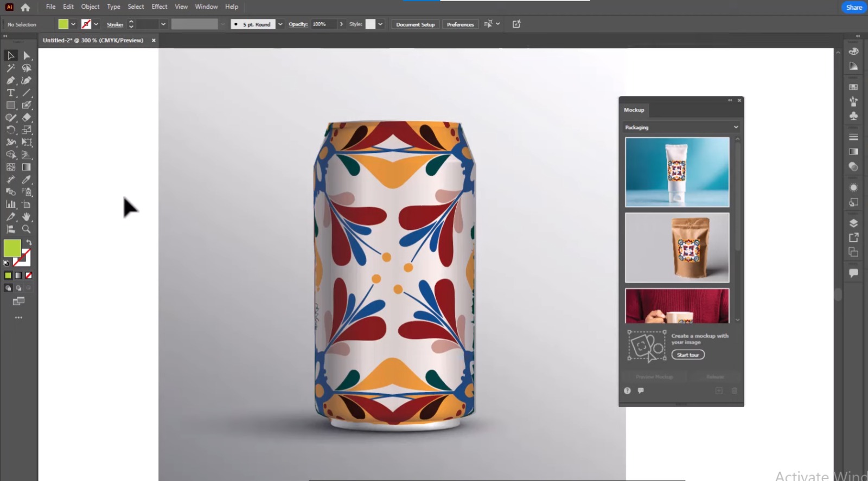This screenshot has height=481, width=868.
Task: Select the Symbol Sprayer tool
Action: coord(27,192)
